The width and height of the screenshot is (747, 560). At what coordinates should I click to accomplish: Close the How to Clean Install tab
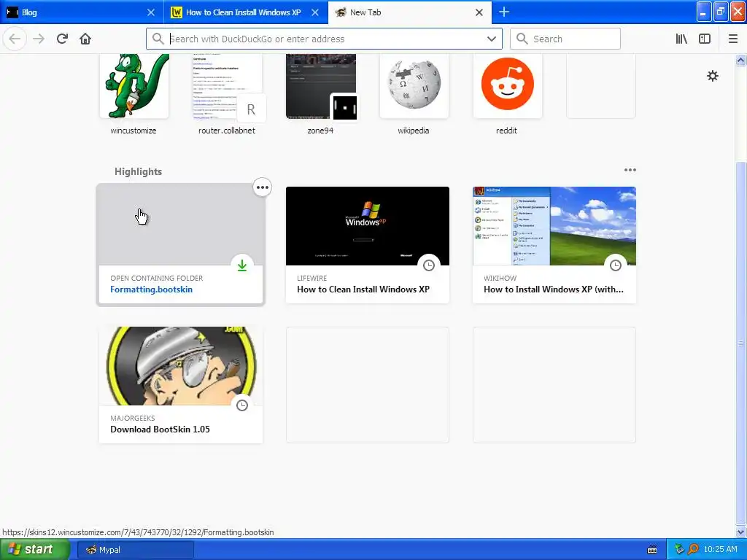pos(315,12)
